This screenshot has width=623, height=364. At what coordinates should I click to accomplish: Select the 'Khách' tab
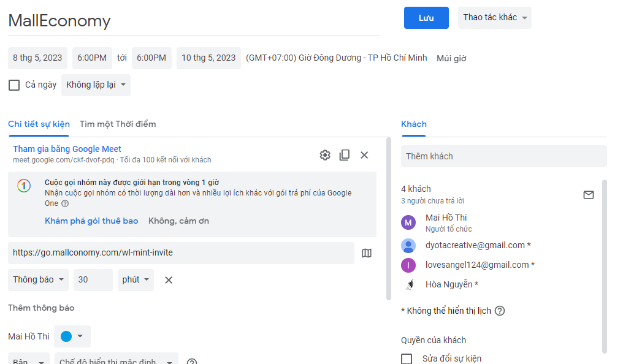(x=414, y=124)
